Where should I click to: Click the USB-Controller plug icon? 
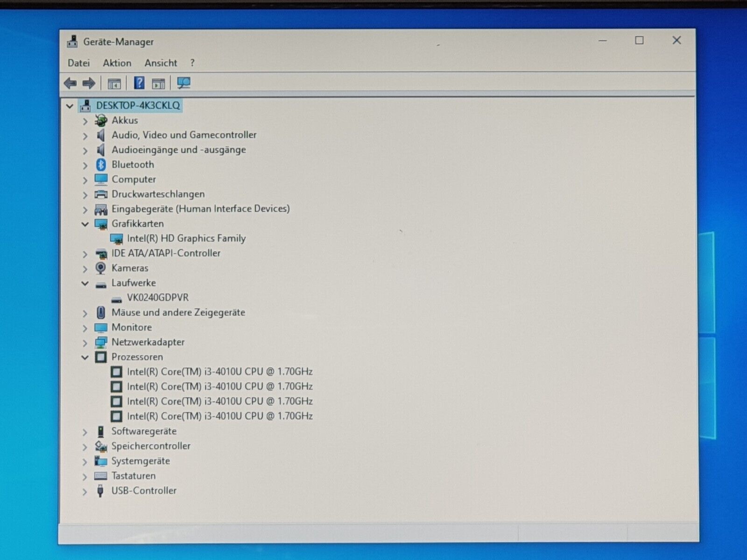click(x=100, y=491)
